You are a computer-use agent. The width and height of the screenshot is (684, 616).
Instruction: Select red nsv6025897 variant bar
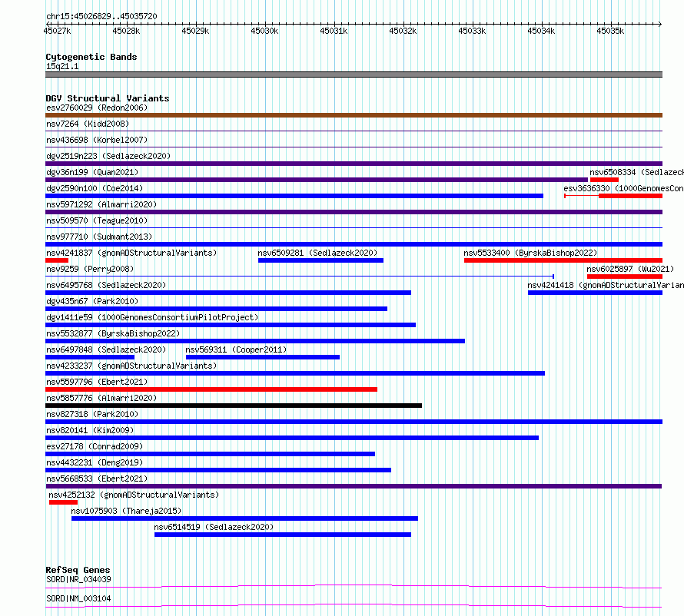coord(625,277)
